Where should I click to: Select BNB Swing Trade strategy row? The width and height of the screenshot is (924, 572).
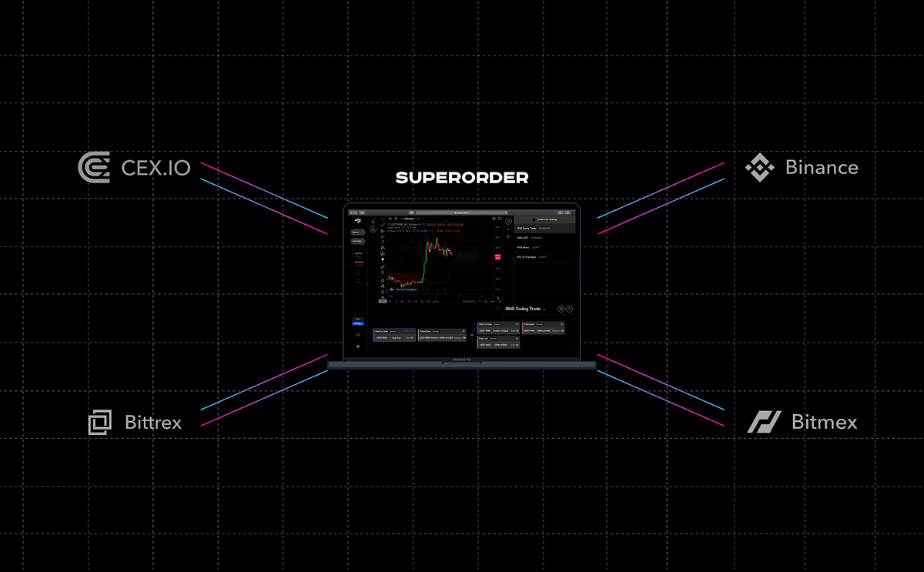pos(545,229)
